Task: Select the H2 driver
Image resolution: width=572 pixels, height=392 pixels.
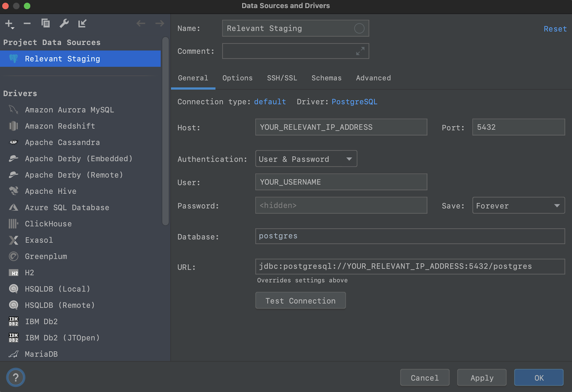Action: point(80,273)
